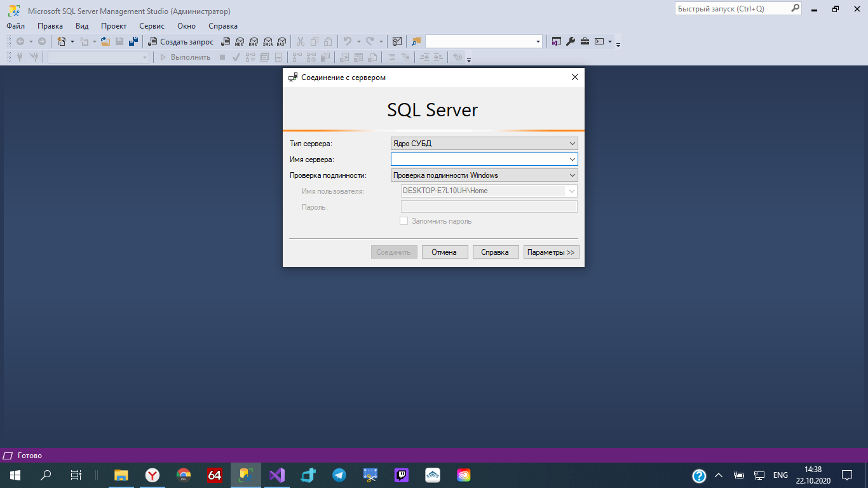
Task: Show hidden tray icons chevron
Action: (719, 475)
